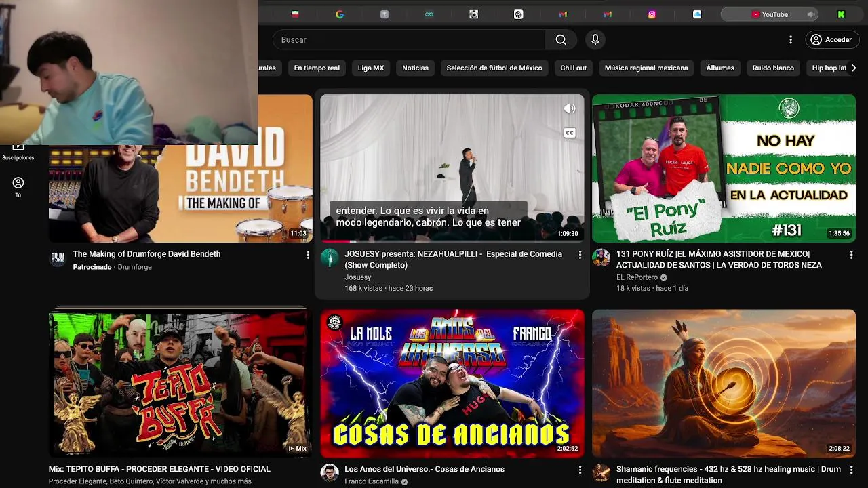The width and height of the screenshot is (868, 488).
Task: Visit the Franco Escamilla channel name
Action: pos(372,481)
